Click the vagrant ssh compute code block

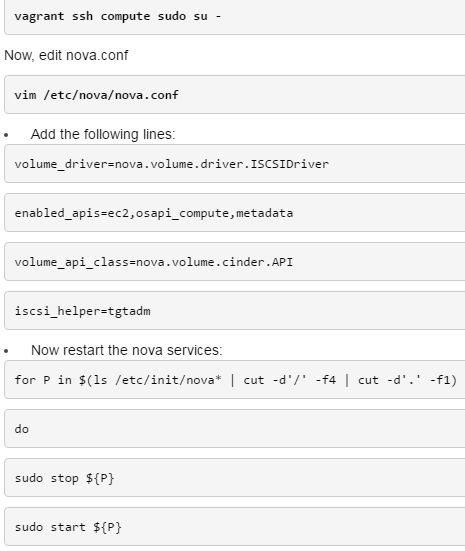(x=234, y=17)
